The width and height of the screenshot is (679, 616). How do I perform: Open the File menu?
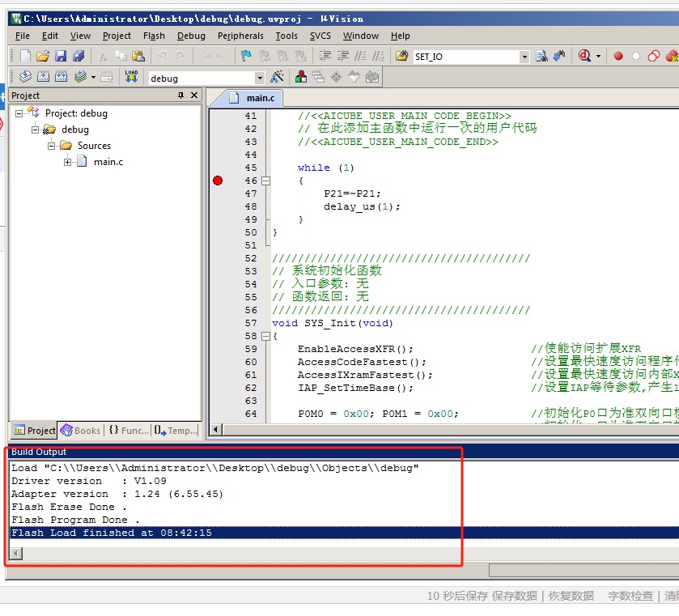pos(23,36)
